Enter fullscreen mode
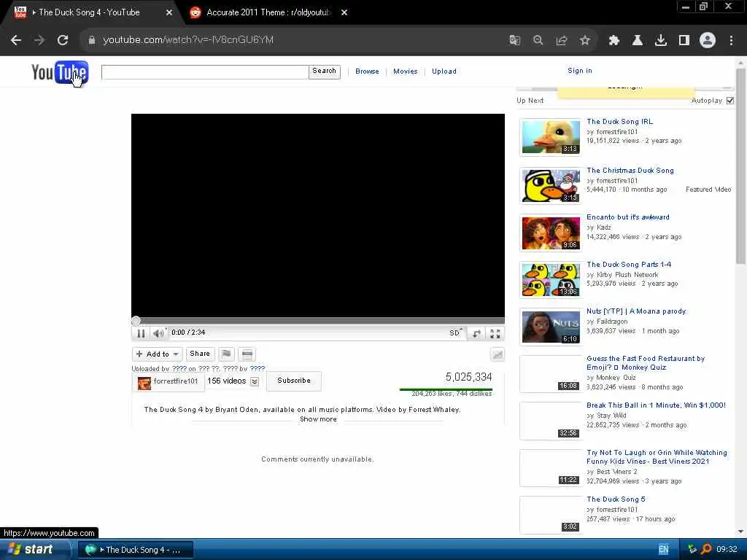This screenshot has width=747, height=560. (x=495, y=333)
